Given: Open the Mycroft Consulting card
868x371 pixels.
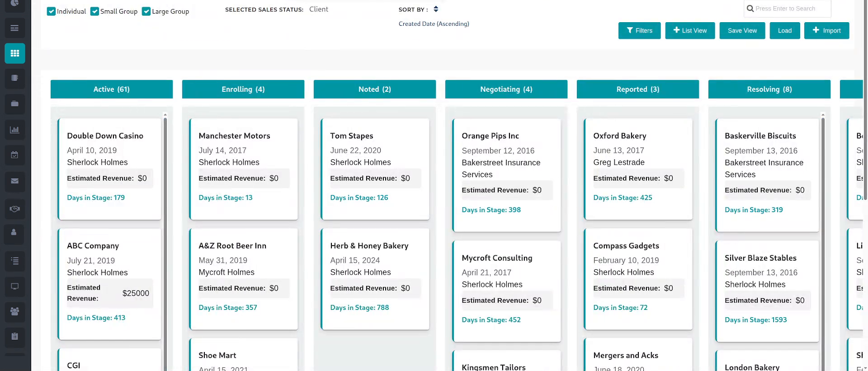Looking at the screenshot, I should pos(507,291).
